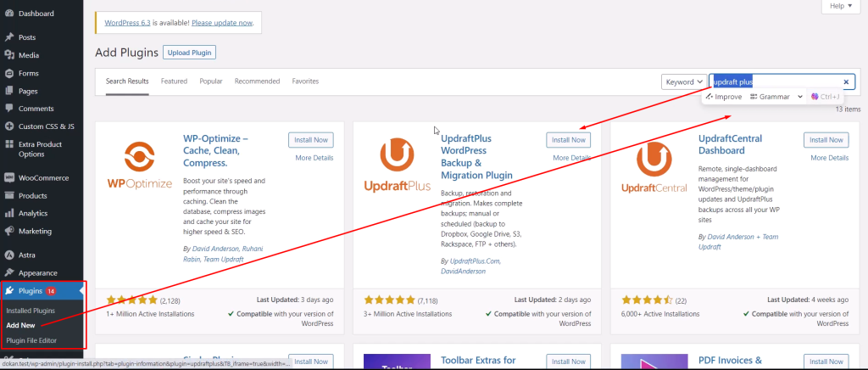Open Plugin File Editor submenu item

click(31, 340)
